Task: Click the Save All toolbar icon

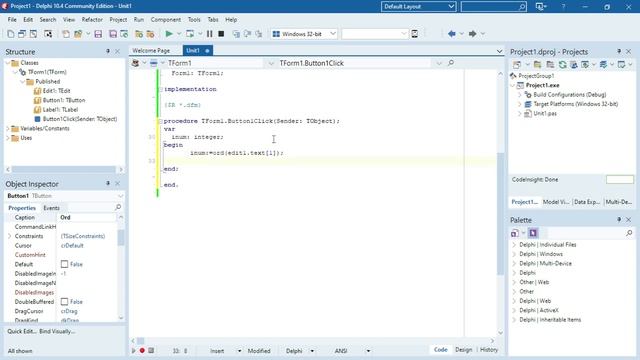Action: (x=113, y=34)
